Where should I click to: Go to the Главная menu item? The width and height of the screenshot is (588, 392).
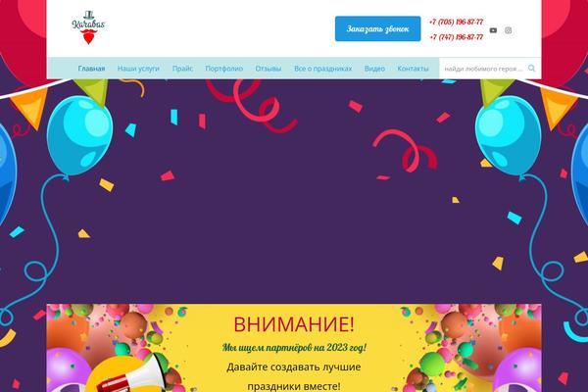(x=91, y=69)
